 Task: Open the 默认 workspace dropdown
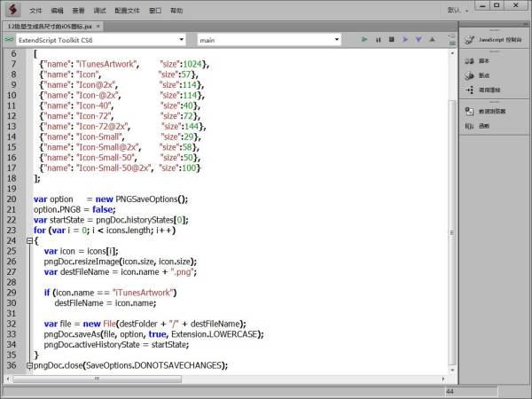point(458,11)
